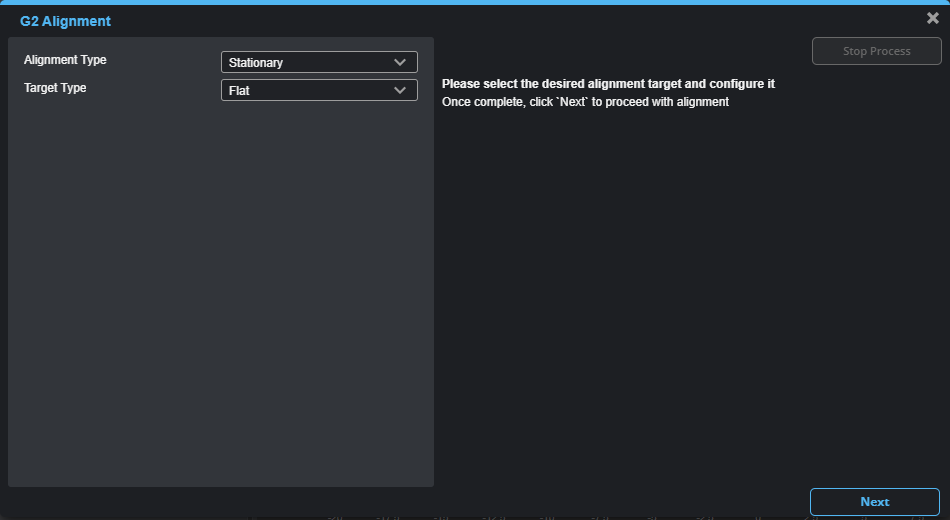The height and width of the screenshot is (520, 950).
Task: Click the Target Type label
Action: pyautogui.click(x=55, y=88)
